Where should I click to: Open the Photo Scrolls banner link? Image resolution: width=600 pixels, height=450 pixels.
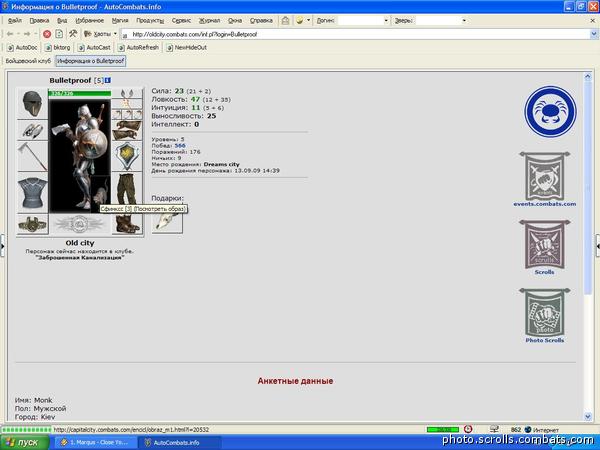point(544,315)
